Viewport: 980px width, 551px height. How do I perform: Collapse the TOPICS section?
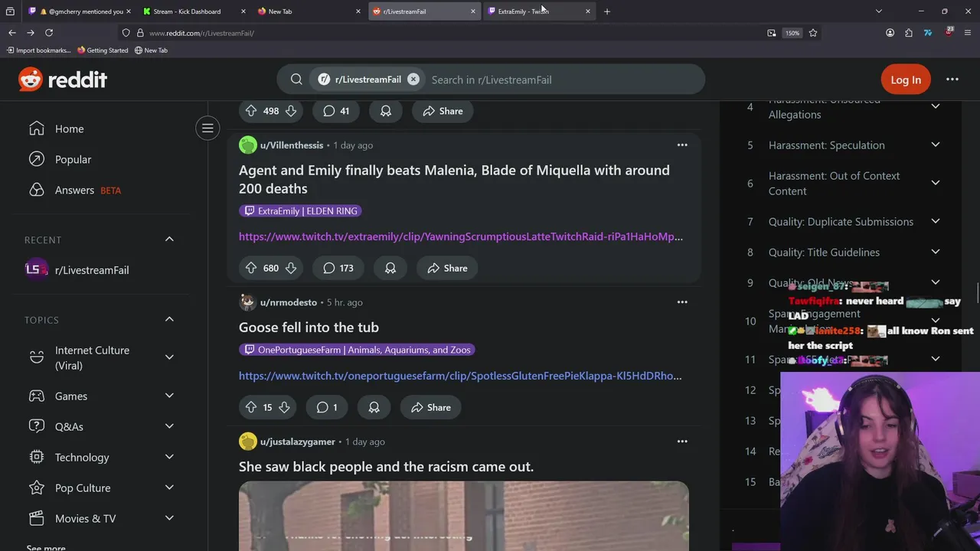169,319
